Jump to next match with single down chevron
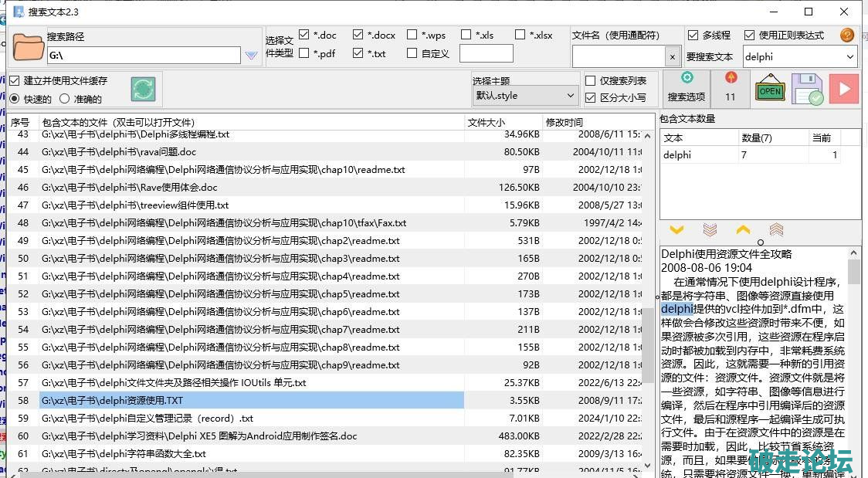Viewport: 868px width, 478px height. pyautogui.click(x=676, y=230)
